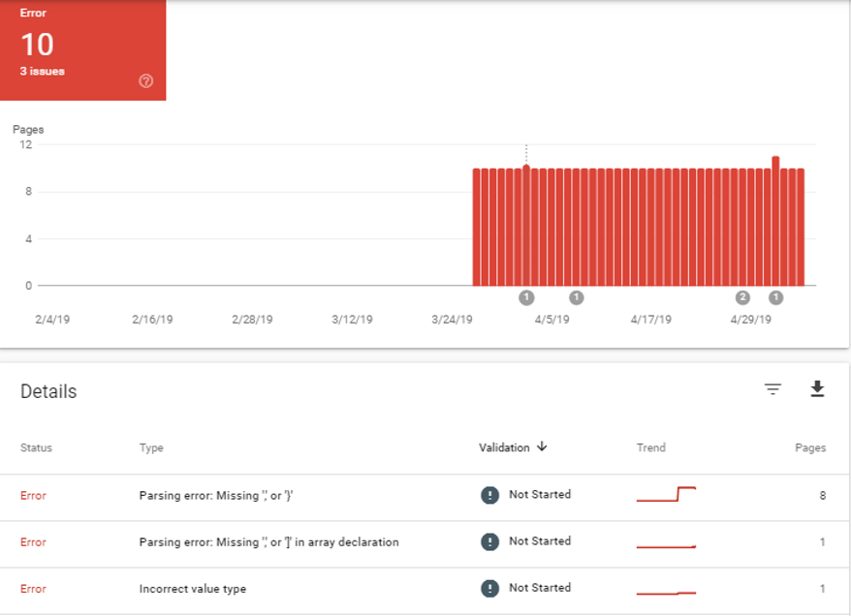The image size is (851, 616).
Task: Open 'Missing ',' or ']' in array declaration' row
Action: coord(425,544)
